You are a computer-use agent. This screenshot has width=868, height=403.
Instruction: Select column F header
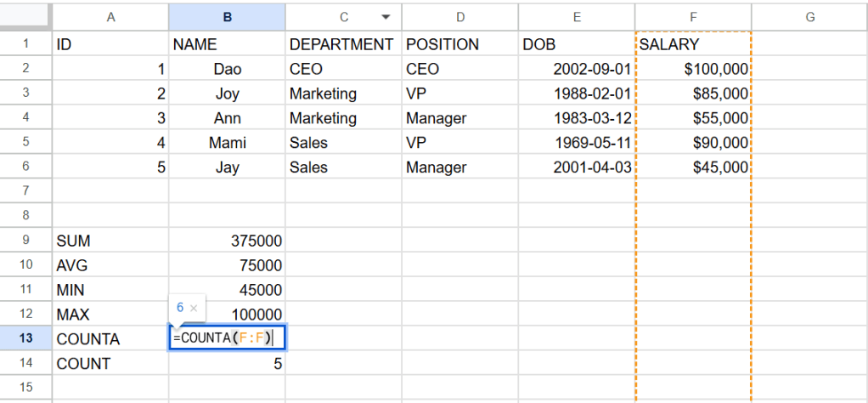coord(693,17)
